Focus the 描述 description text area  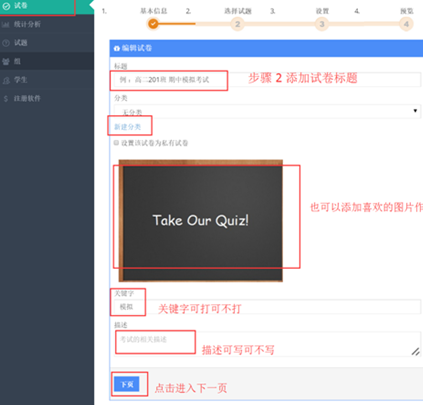coord(267,344)
